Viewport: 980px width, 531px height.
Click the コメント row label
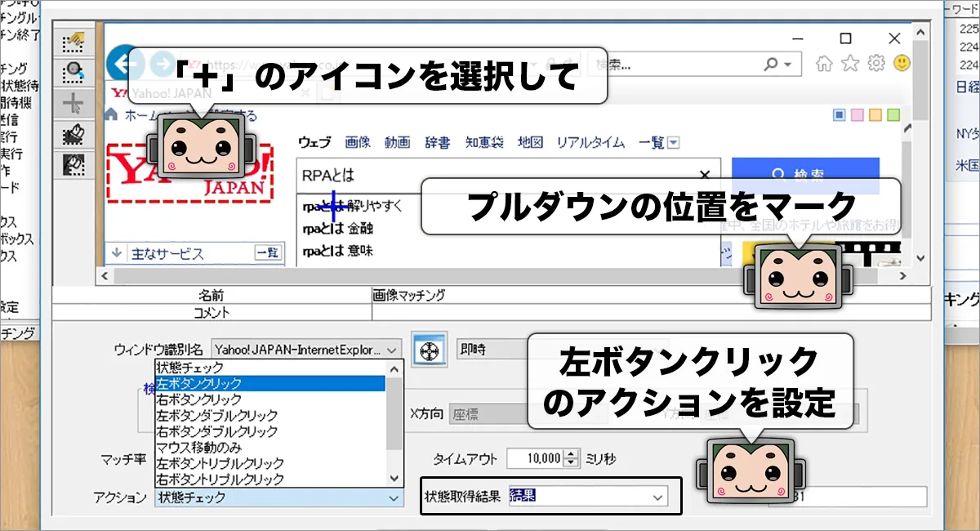pyautogui.click(x=212, y=312)
